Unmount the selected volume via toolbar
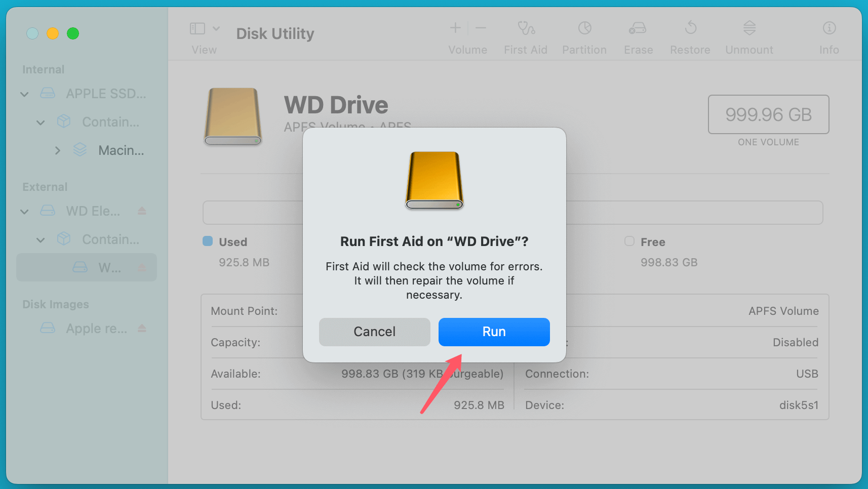The height and width of the screenshot is (489, 868). tap(749, 35)
